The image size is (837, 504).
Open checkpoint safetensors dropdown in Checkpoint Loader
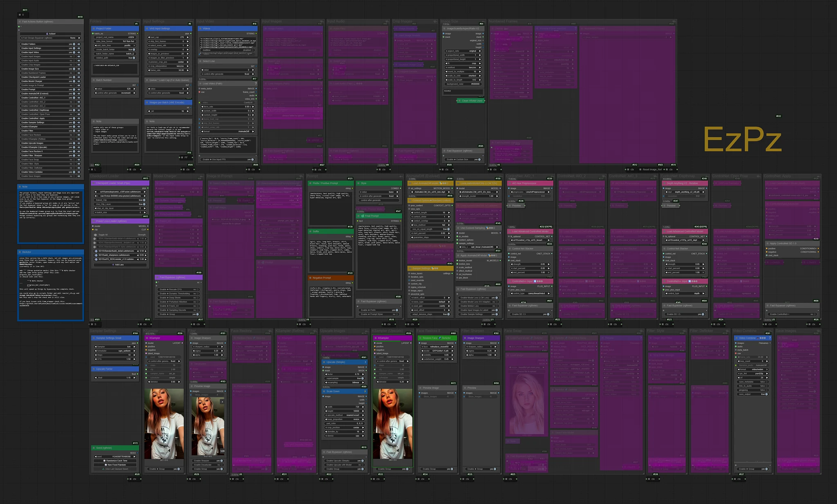119,191
